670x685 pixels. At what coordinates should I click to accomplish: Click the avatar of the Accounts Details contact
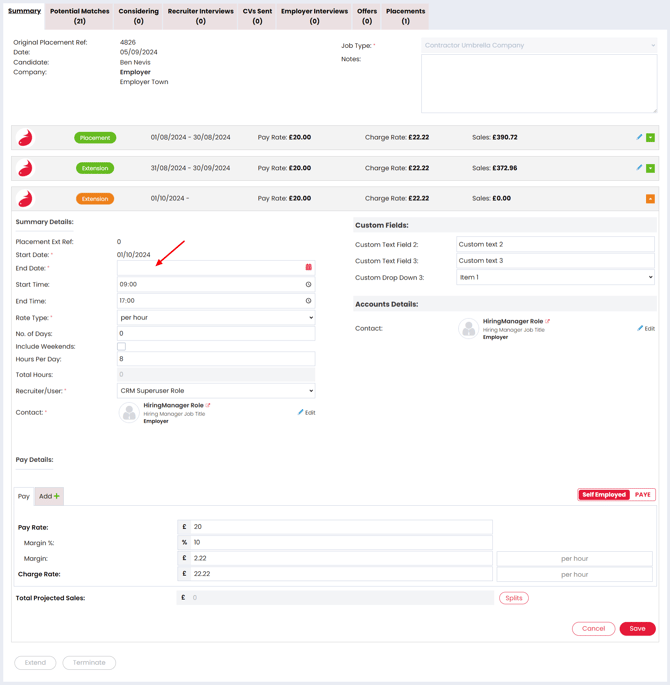469,329
